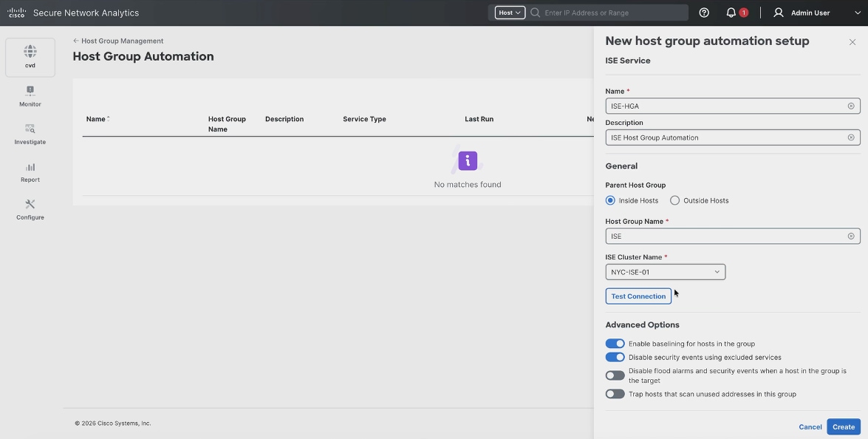The height and width of the screenshot is (439, 868).
Task: Clear the Name field with its X icon
Action: coord(851,106)
